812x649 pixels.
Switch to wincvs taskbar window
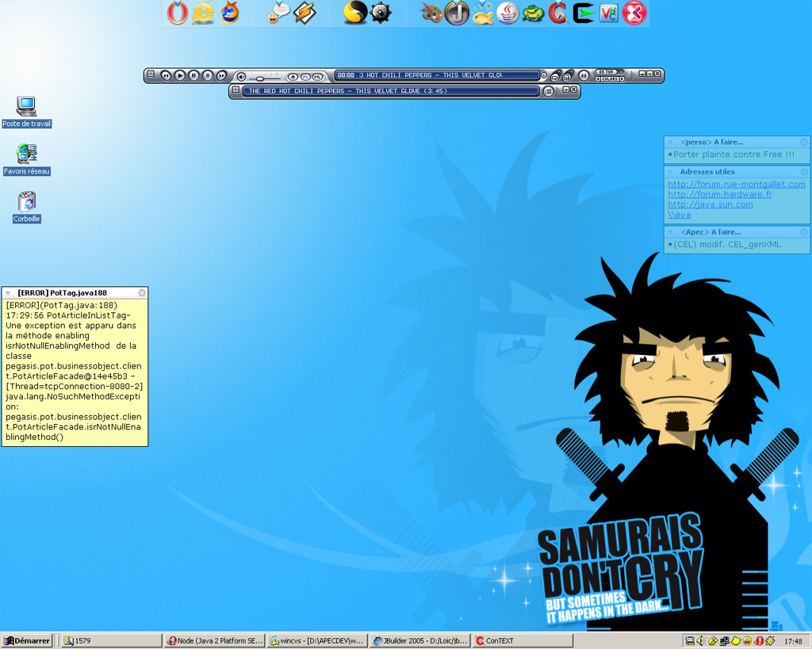317,641
